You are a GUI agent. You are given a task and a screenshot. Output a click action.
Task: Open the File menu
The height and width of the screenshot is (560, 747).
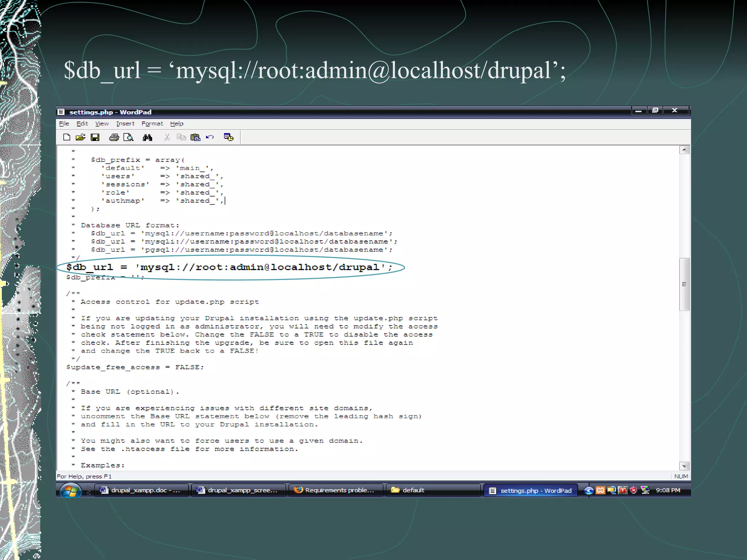(64, 124)
